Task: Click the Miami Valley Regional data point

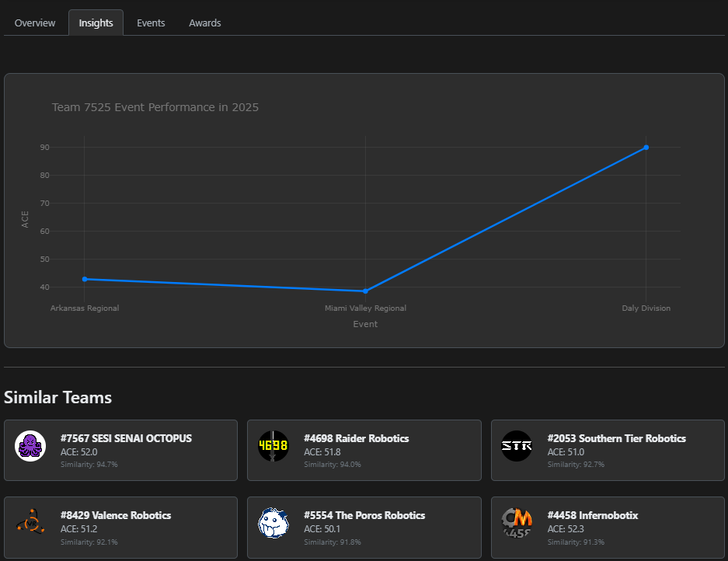Action: (x=365, y=291)
